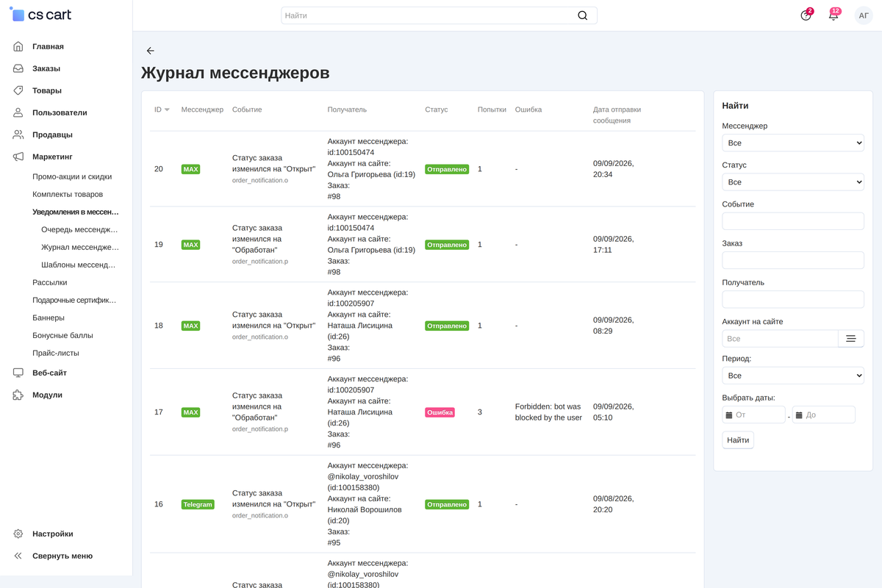Click the Товары tag icon
882x588 pixels.
point(18,90)
